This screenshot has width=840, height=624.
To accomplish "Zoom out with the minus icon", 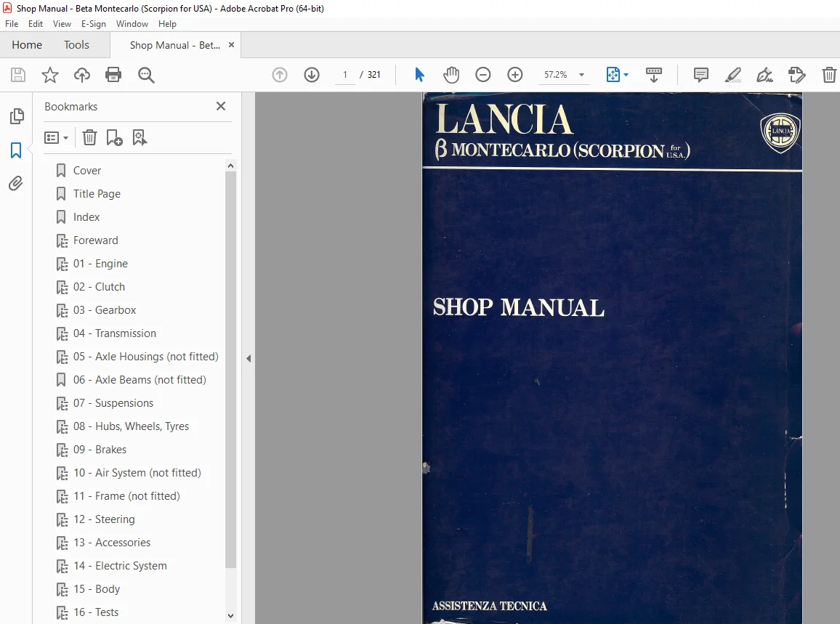I will 483,75.
